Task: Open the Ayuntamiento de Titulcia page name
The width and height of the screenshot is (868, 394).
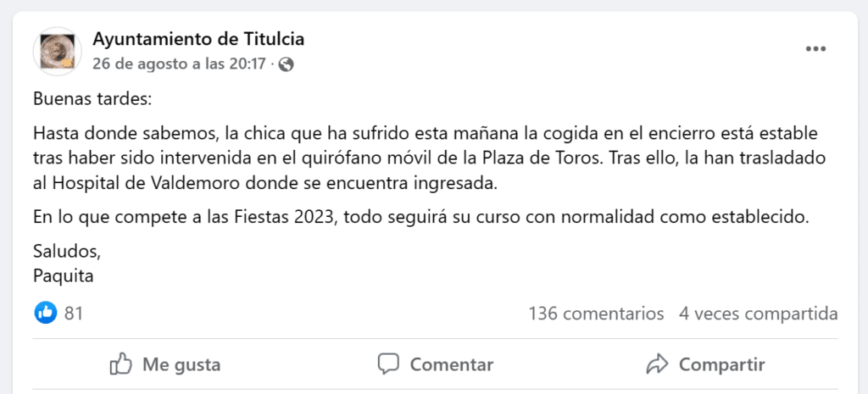Action: click(x=198, y=39)
